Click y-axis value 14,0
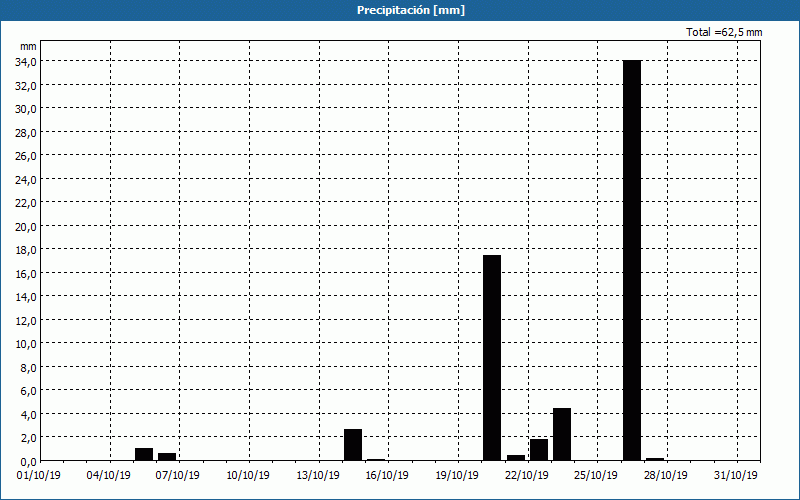Image resolution: width=800 pixels, height=500 pixels. (x=26, y=297)
